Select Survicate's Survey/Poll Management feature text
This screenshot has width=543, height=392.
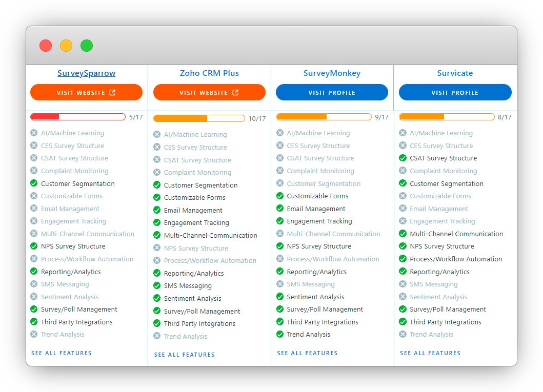(448, 310)
